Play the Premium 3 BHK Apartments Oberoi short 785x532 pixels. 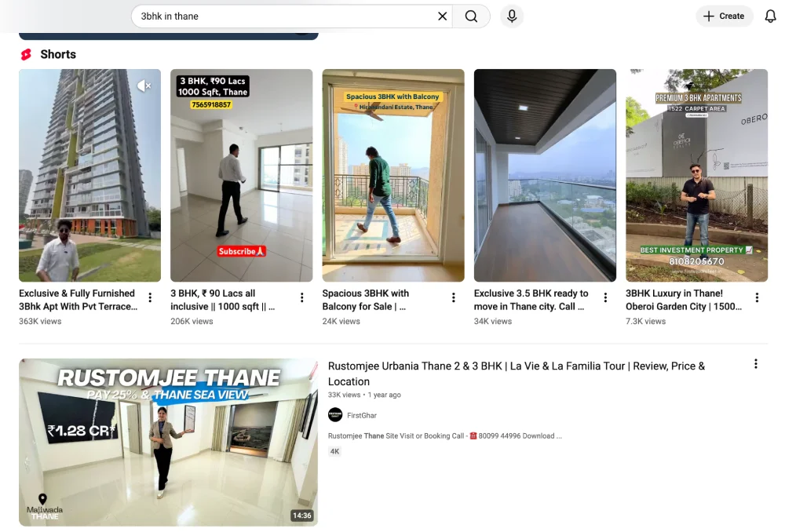pyautogui.click(x=696, y=175)
